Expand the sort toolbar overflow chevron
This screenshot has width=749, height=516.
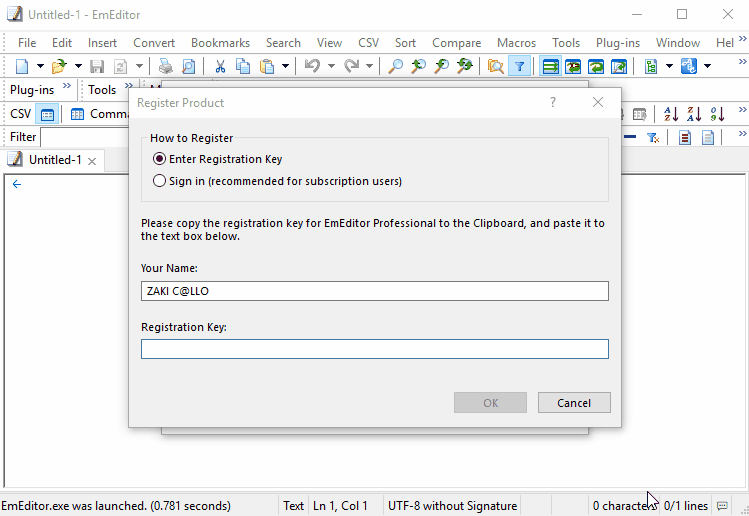pyautogui.click(x=742, y=110)
